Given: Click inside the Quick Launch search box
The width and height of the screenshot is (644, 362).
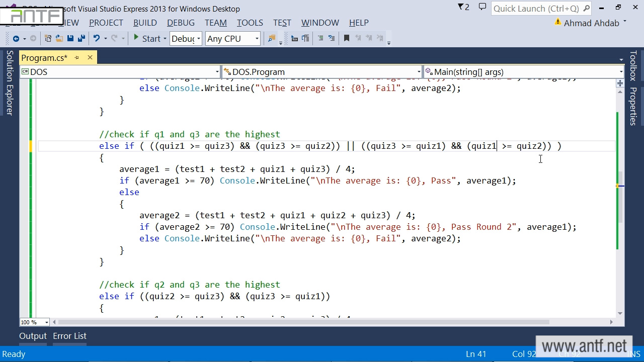Looking at the screenshot, I should pos(536,9).
